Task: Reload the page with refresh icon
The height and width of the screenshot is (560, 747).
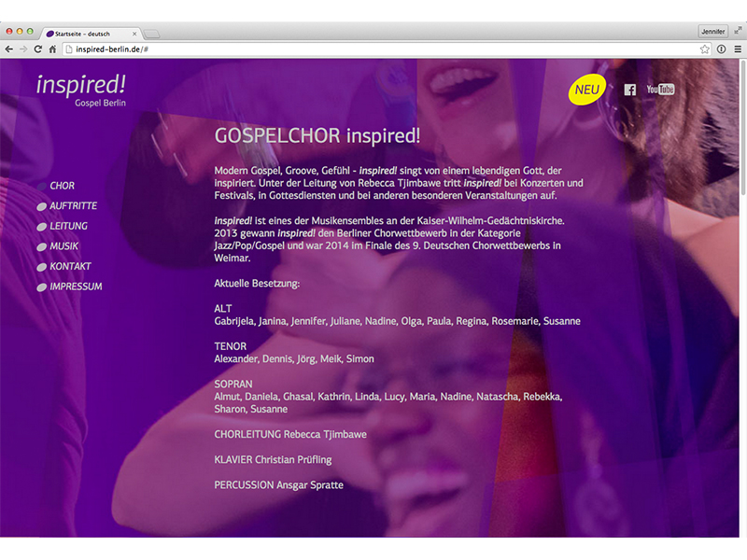Action: tap(38, 49)
